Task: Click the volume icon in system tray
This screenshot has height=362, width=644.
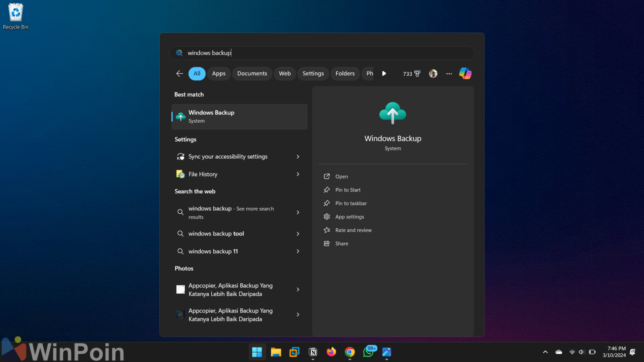Action: coord(581,352)
